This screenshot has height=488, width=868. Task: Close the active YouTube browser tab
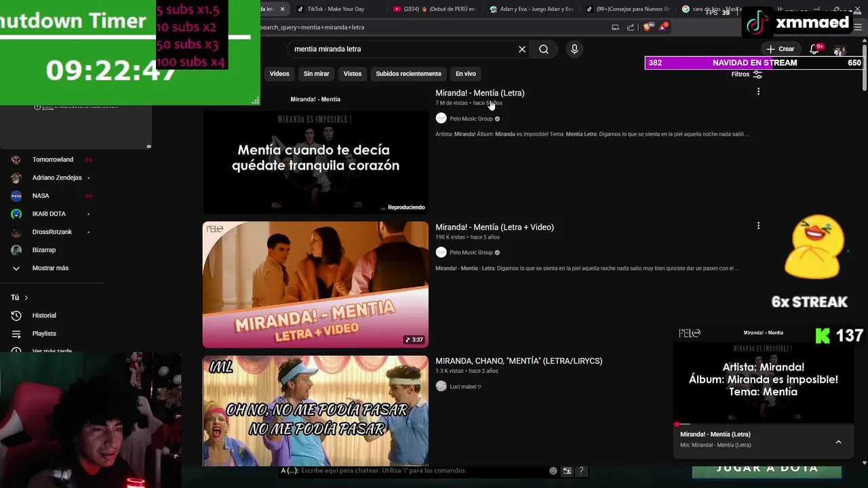(x=282, y=9)
